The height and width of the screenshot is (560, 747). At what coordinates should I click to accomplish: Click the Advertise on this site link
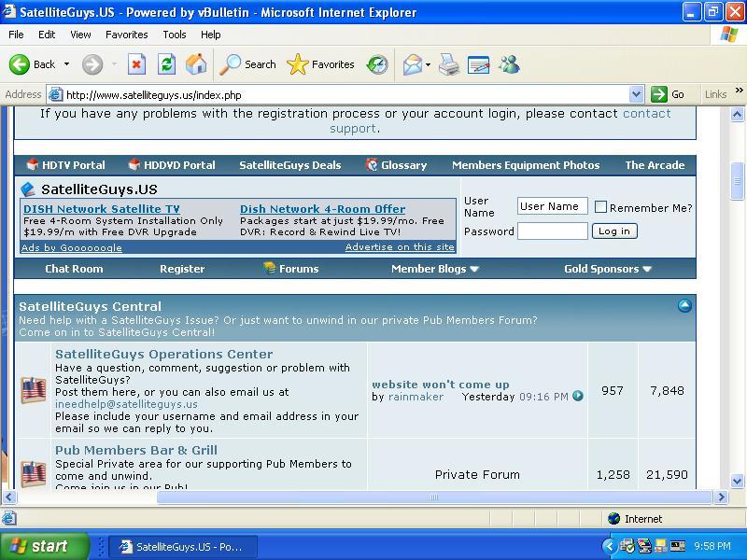click(400, 246)
